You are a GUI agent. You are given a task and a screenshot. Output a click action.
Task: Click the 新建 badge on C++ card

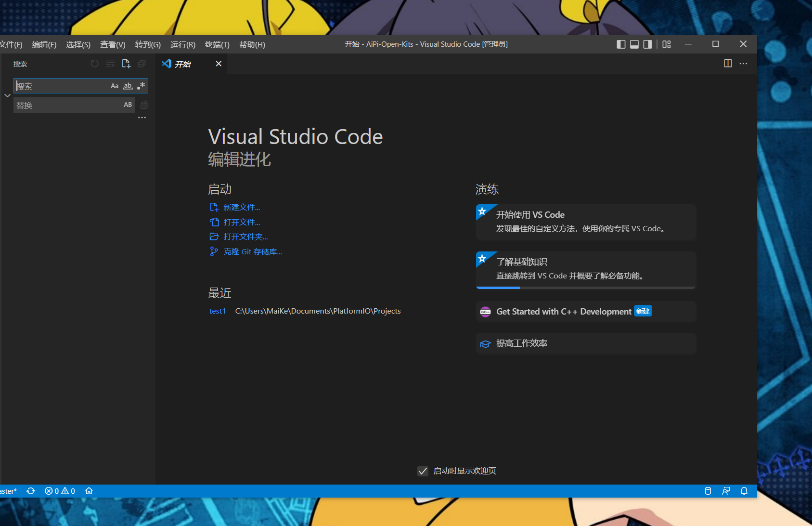click(643, 311)
